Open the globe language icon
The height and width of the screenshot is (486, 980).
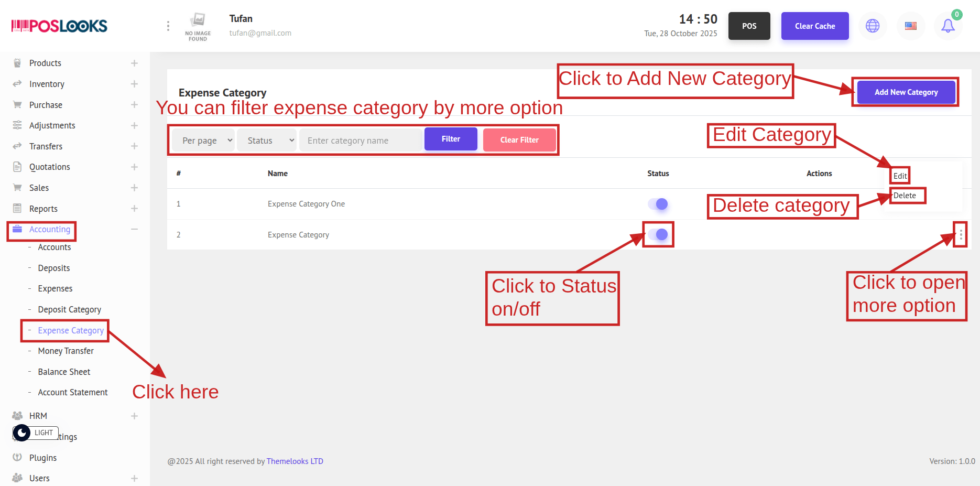pyautogui.click(x=873, y=26)
